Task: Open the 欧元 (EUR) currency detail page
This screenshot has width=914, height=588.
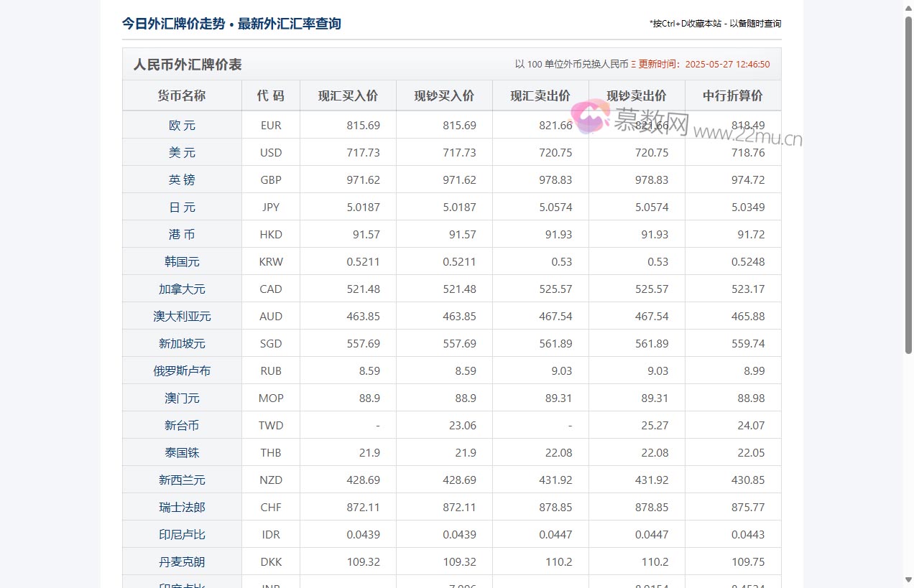Action: coord(182,124)
